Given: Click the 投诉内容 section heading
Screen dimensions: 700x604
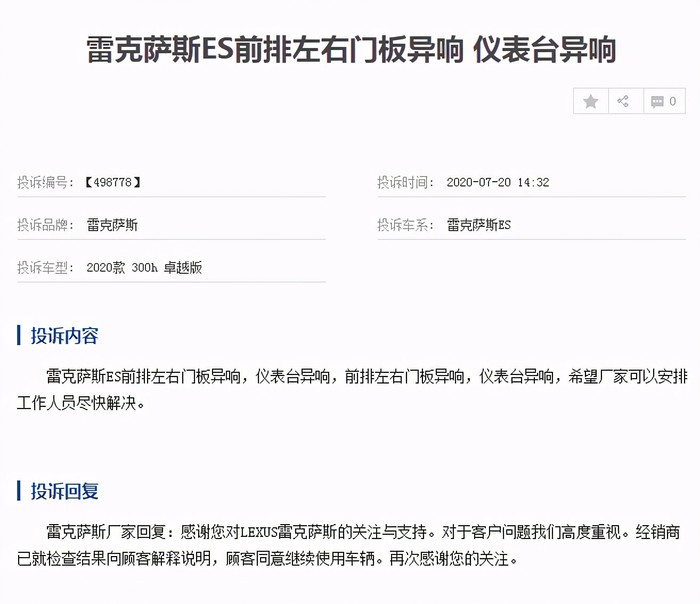Looking at the screenshot, I should click(x=64, y=336).
